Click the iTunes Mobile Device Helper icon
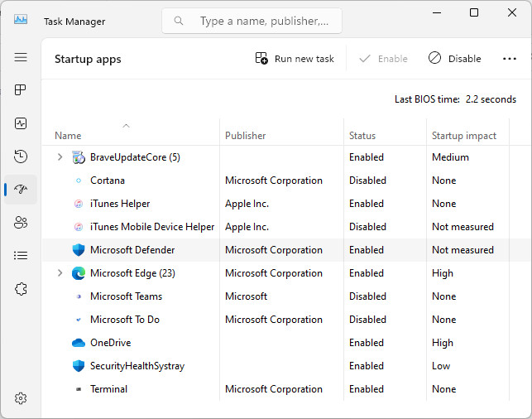The image size is (532, 419). click(x=79, y=227)
